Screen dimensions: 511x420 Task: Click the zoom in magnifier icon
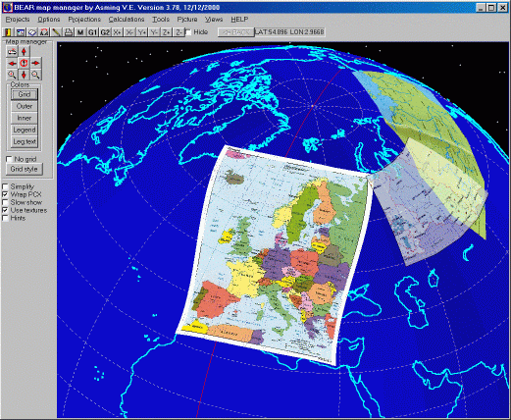coord(12,75)
